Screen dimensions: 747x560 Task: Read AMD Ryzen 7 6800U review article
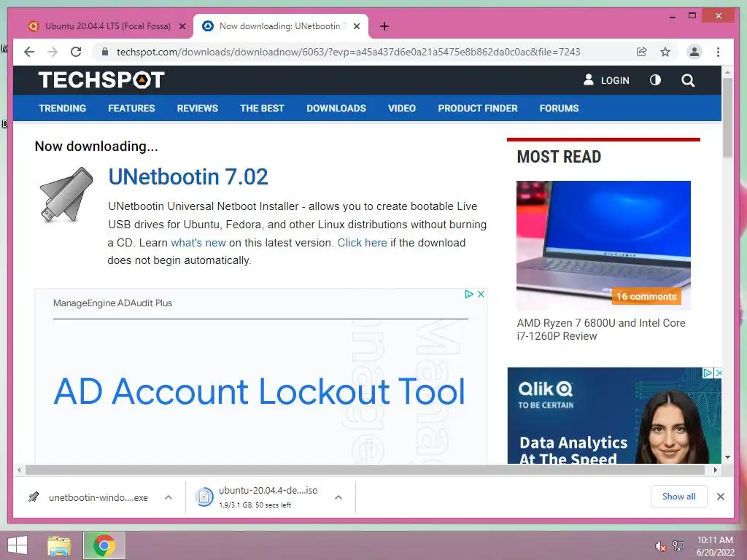[x=601, y=329]
